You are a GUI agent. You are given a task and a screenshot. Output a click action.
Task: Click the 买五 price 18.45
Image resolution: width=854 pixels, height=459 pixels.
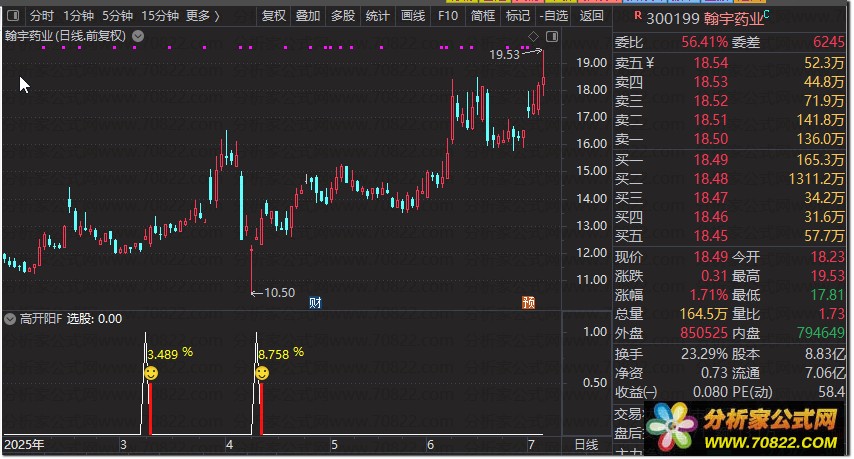point(711,236)
